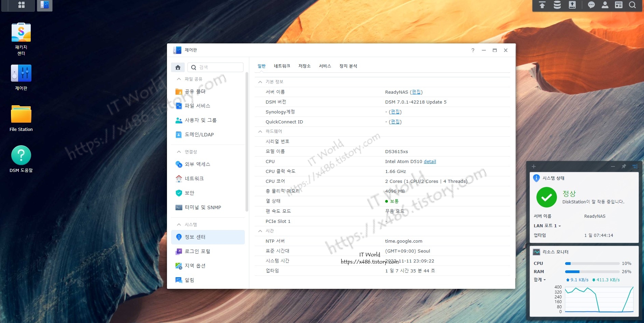
Task: Open 보안 settings
Action: click(x=208, y=193)
